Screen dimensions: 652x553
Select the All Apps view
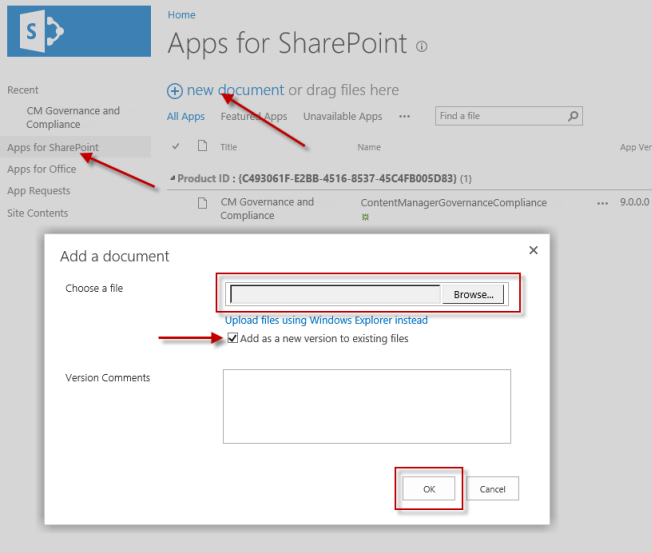tap(186, 117)
